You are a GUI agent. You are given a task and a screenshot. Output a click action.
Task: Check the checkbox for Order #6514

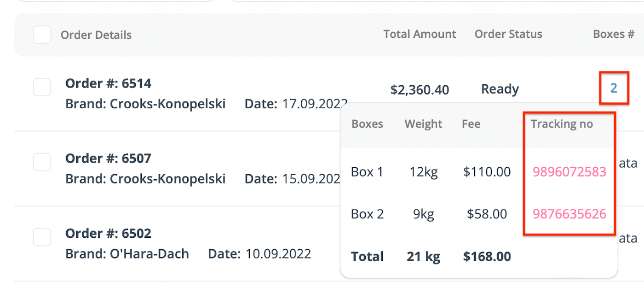pyautogui.click(x=42, y=87)
